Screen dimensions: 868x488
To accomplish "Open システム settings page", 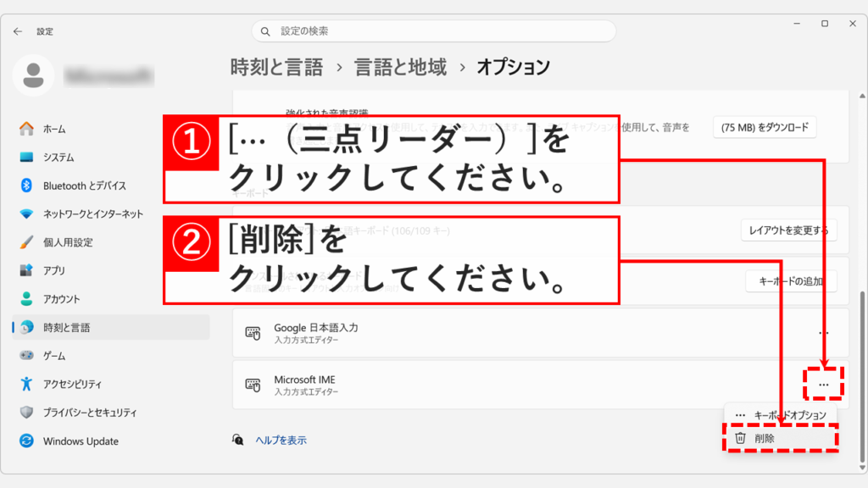I will (111, 157).
